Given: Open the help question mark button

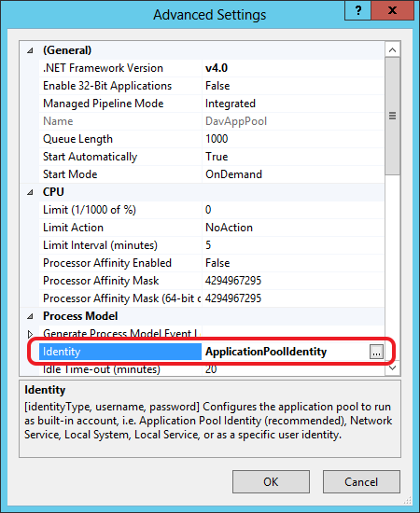Looking at the screenshot, I should point(357,10).
